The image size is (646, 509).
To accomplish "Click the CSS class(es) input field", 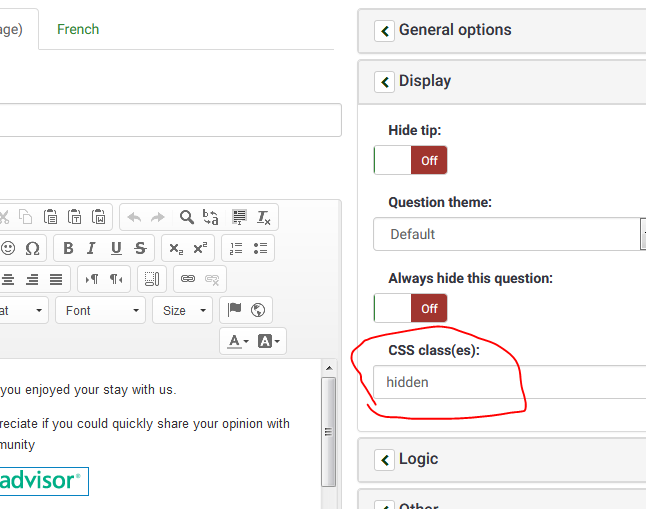I will click(x=510, y=382).
